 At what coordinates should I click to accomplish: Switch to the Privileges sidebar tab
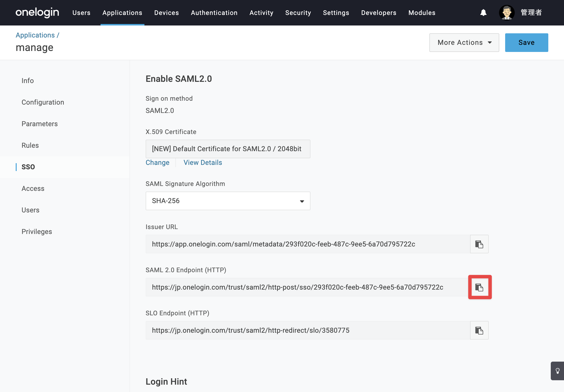[x=37, y=232]
